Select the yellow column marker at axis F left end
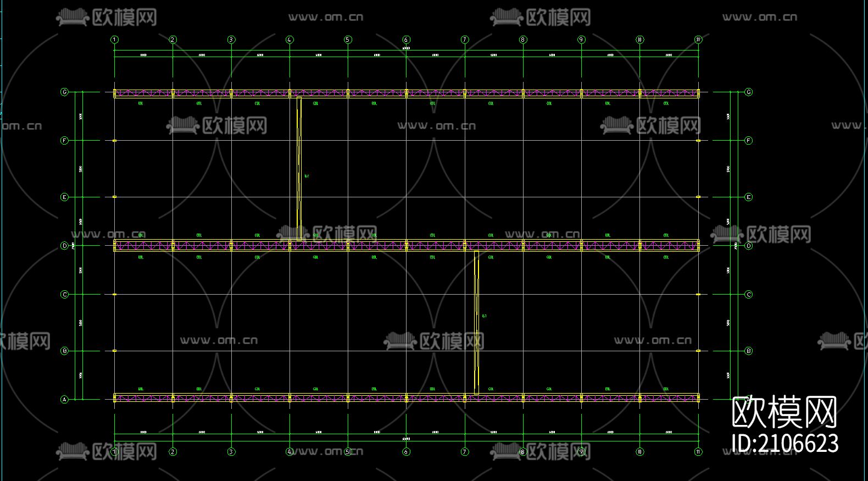868x481 pixels. (x=114, y=141)
